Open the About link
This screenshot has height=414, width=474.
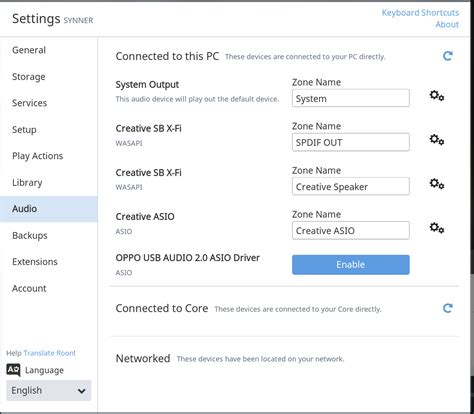coord(447,24)
